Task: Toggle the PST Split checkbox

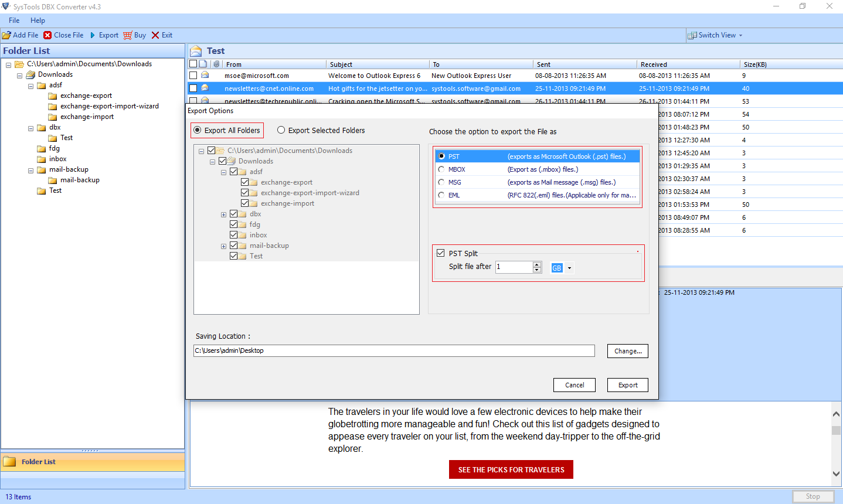Action: [x=441, y=253]
